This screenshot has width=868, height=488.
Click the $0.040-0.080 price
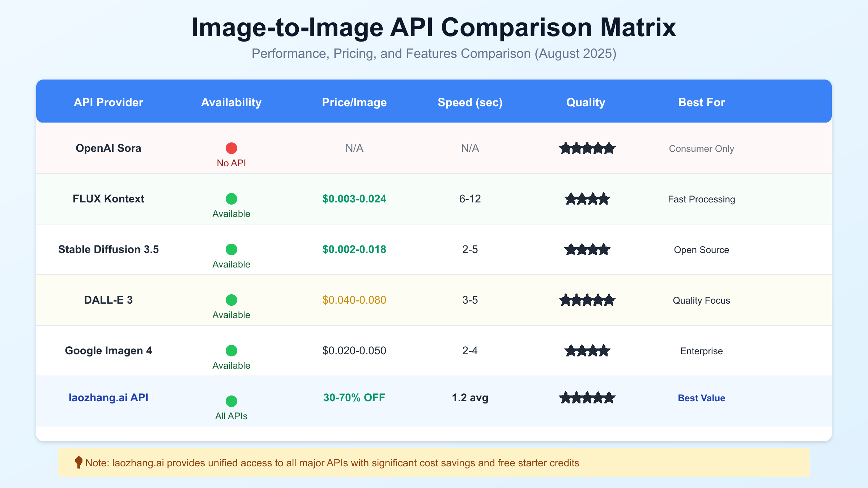(x=354, y=300)
